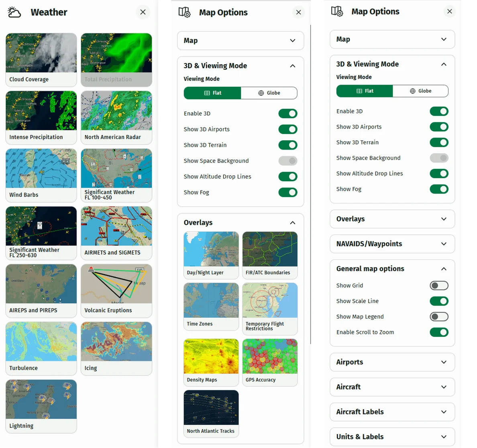This screenshot has width=477, height=448.
Task: Click the Weather panel cloud-sun icon
Action: [x=14, y=12]
